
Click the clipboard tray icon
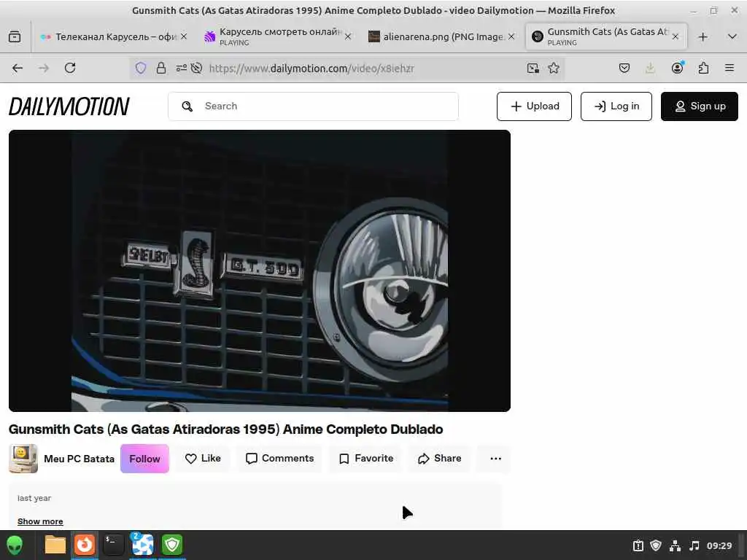(638, 545)
